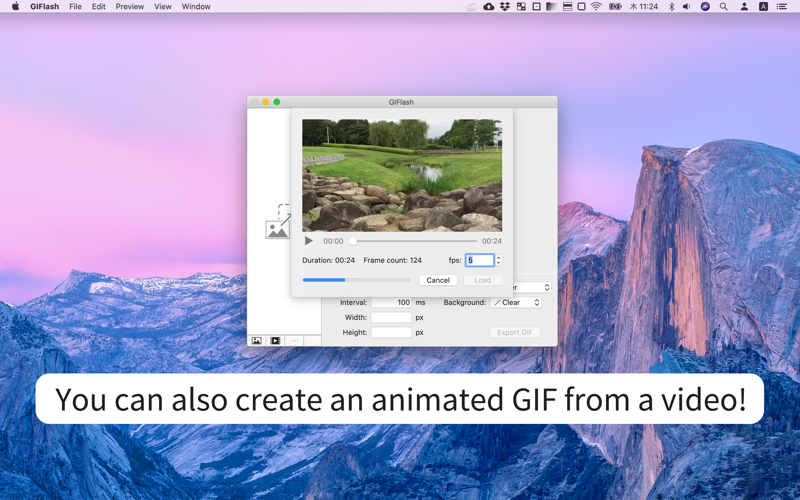Viewport: 800px width, 500px height.
Task: Open the View menu
Action: (163, 7)
